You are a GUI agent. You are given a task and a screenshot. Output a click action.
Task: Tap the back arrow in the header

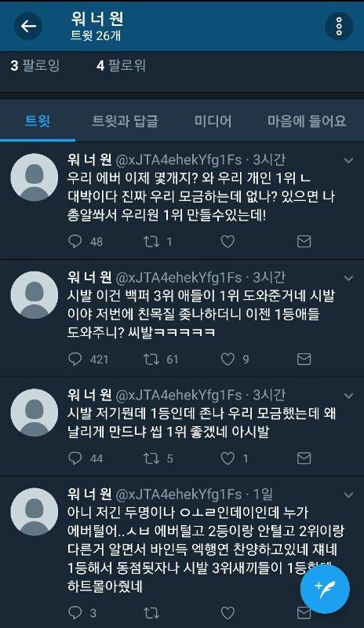(x=28, y=27)
